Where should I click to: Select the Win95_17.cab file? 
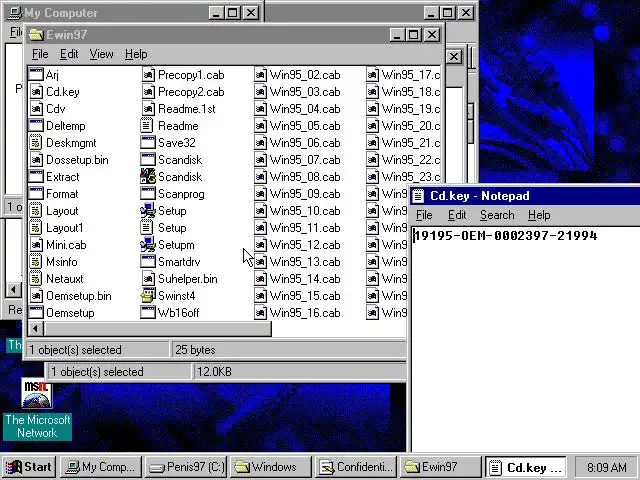(403, 75)
